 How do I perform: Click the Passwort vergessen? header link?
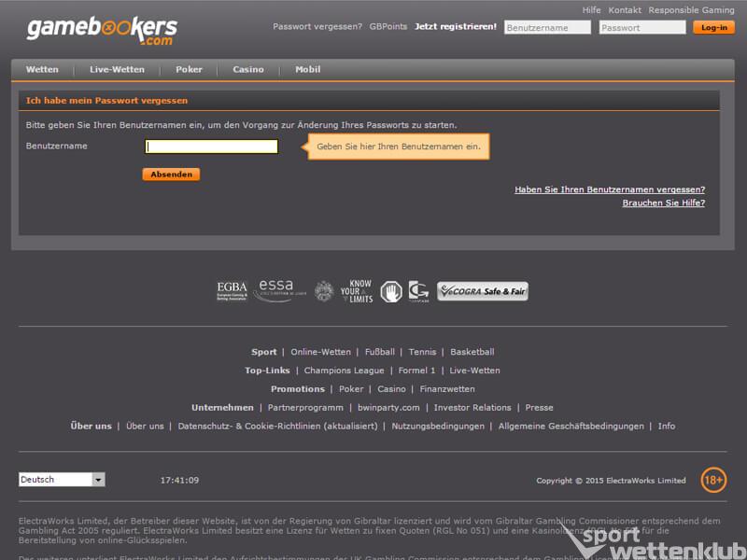click(x=317, y=27)
